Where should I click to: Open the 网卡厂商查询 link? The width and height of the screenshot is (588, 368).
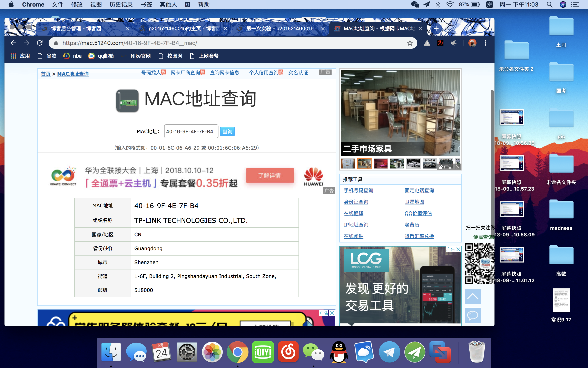pyautogui.click(x=185, y=73)
